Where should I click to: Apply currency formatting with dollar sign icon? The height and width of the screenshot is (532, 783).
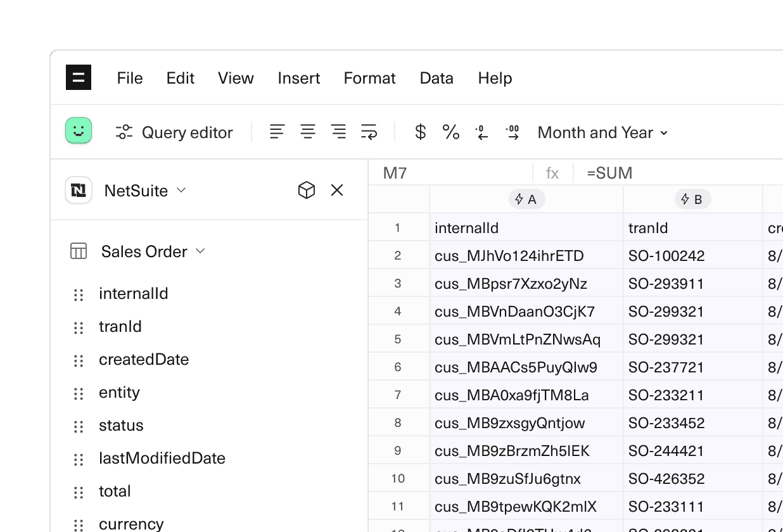[x=419, y=132]
